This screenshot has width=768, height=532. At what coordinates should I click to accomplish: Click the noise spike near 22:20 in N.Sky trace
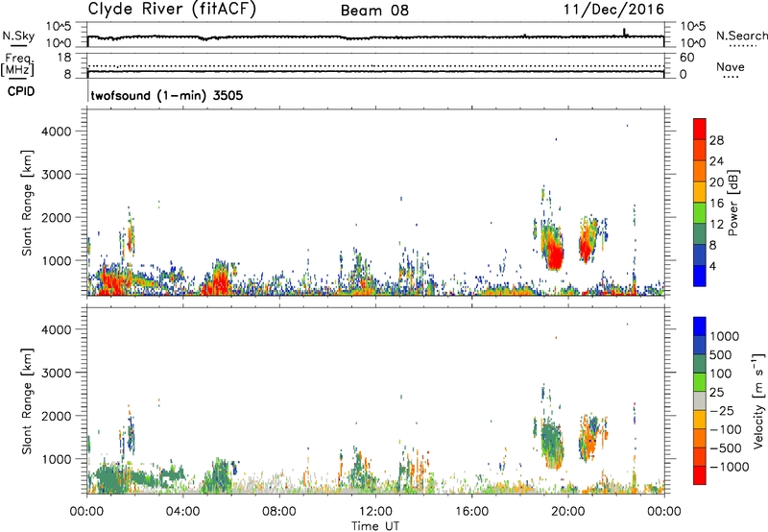625,33
